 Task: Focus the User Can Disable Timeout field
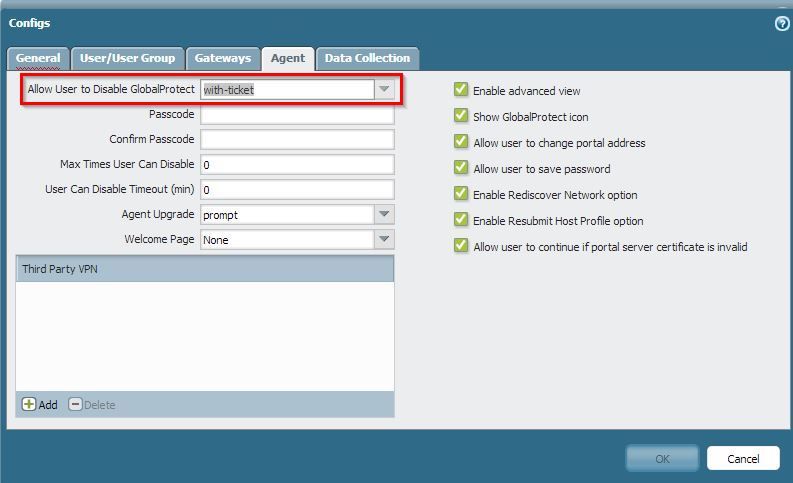coord(297,190)
